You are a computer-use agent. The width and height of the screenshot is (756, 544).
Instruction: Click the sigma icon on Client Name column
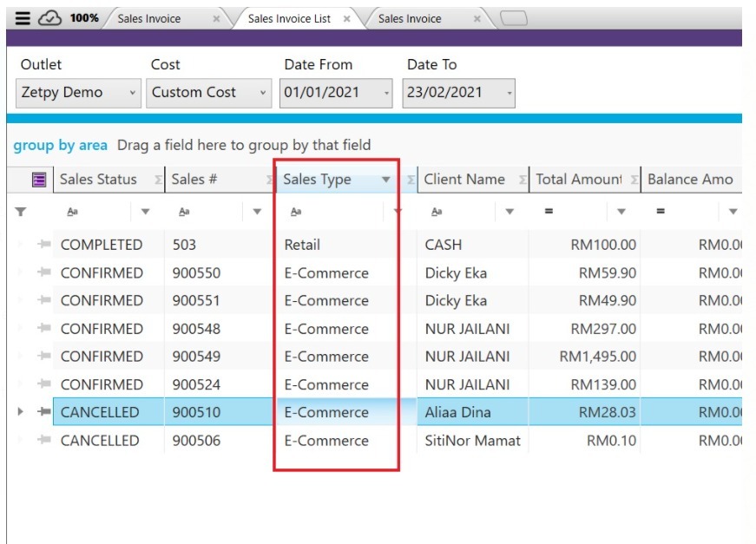point(523,180)
